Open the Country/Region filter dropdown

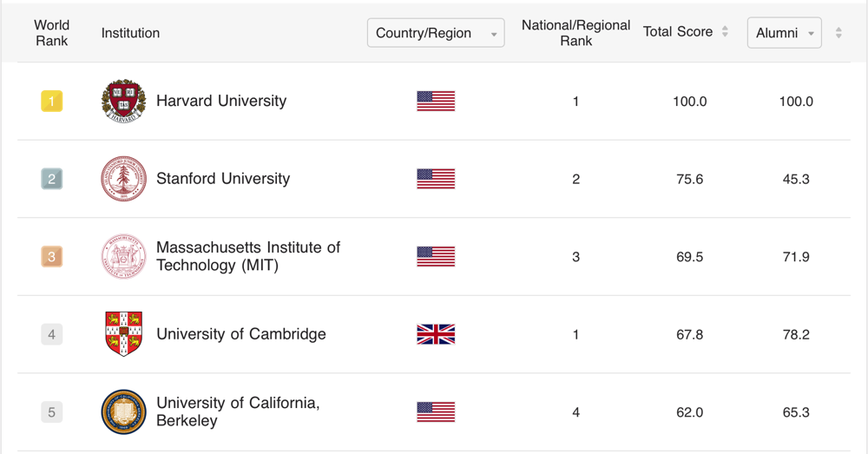tap(436, 33)
